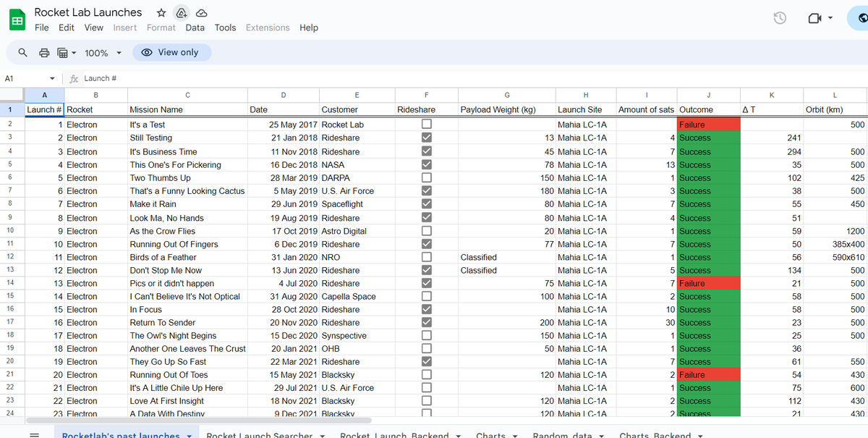
Task: Toggle Rideshare checkbox for The Owl's Night Begins
Action: [x=426, y=335]
